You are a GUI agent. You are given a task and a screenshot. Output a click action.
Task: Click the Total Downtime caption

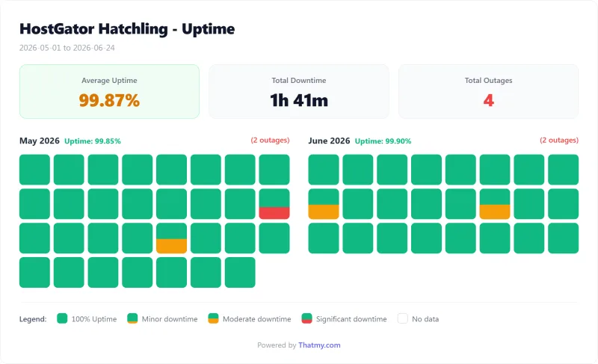click(x=299, y=81)
